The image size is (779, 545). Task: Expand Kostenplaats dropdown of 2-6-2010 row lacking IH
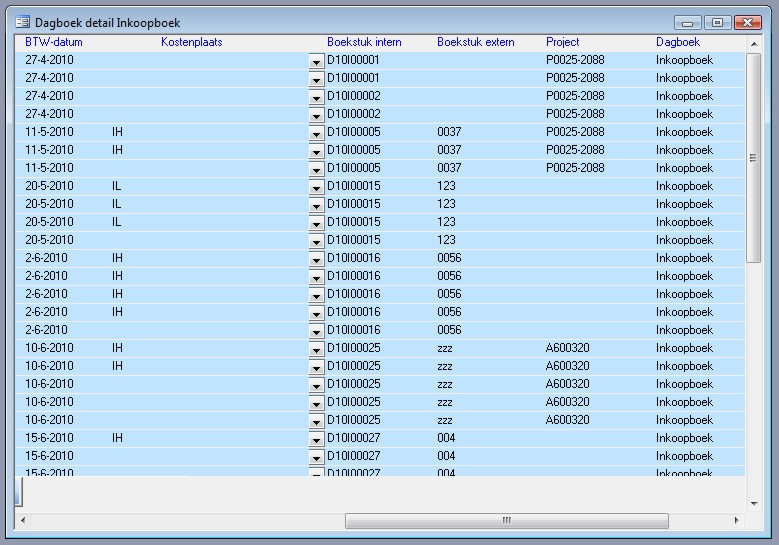coord(316,331)
